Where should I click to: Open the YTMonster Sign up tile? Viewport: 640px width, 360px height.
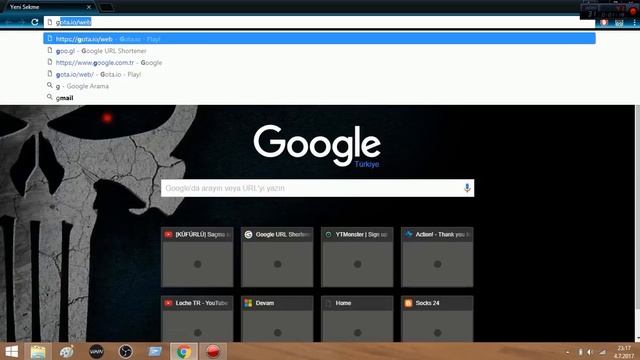click(357, 257)
